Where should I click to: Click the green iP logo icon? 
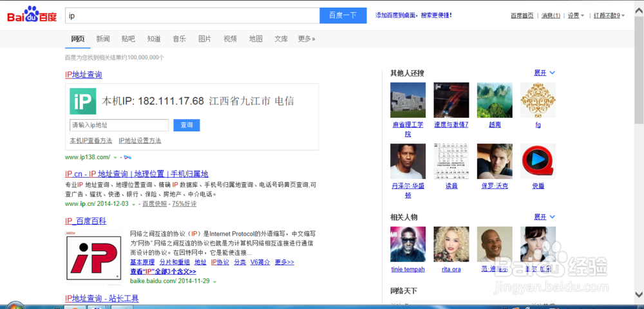(x=83, y=101)
